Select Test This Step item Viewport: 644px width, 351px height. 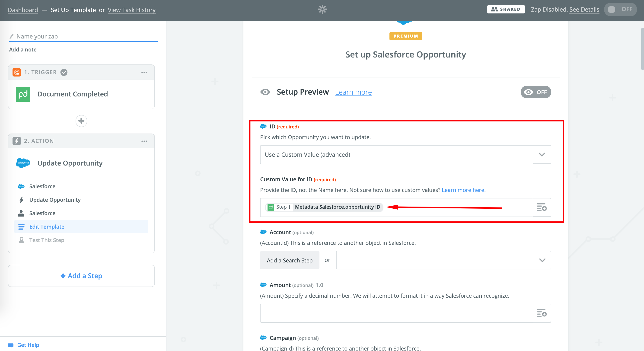[x=47, y=240]
